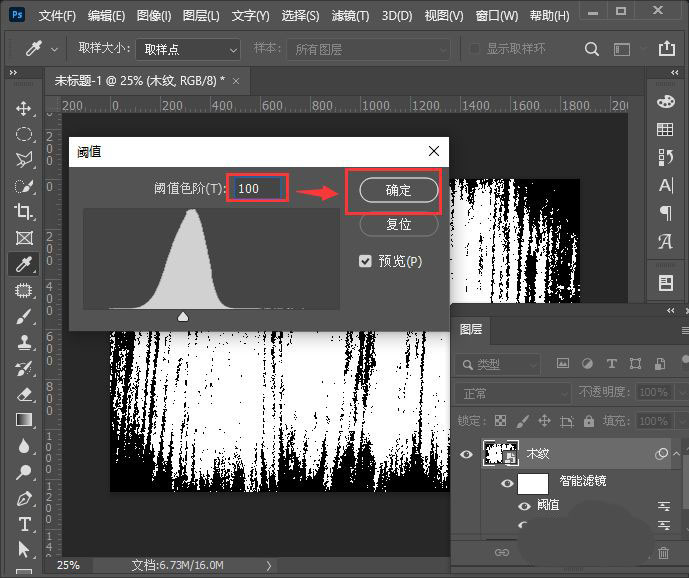Open the 文件(F) menu

pyautogui.click(x=57, y=16)
